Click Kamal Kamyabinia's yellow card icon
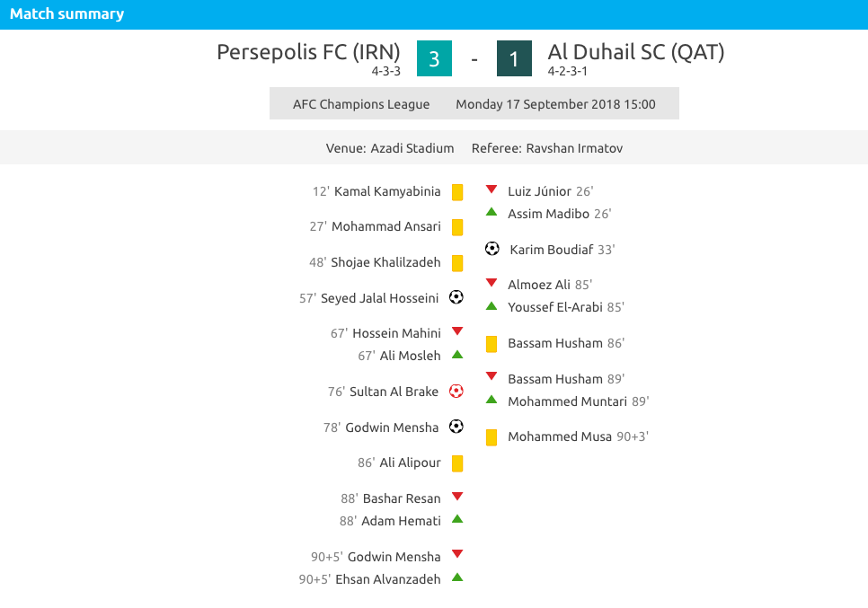This screenshot has height=608, width=868. pyautogui.click(x=457, y=192)
